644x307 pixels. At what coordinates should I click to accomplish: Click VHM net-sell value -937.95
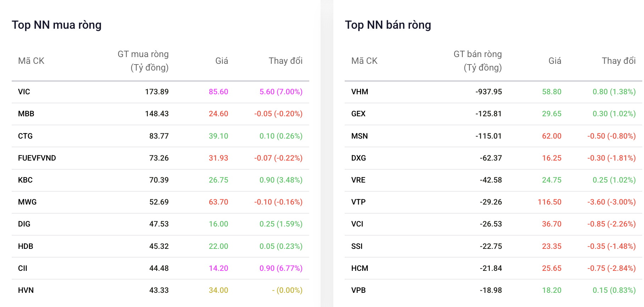[x=489, y=92]
